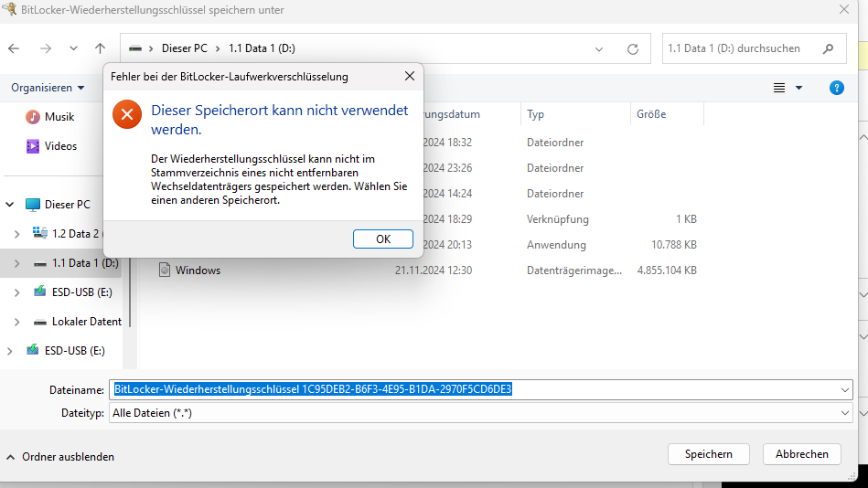
Task: Select Dieser PC in the tree
Action: coord(67,204)
